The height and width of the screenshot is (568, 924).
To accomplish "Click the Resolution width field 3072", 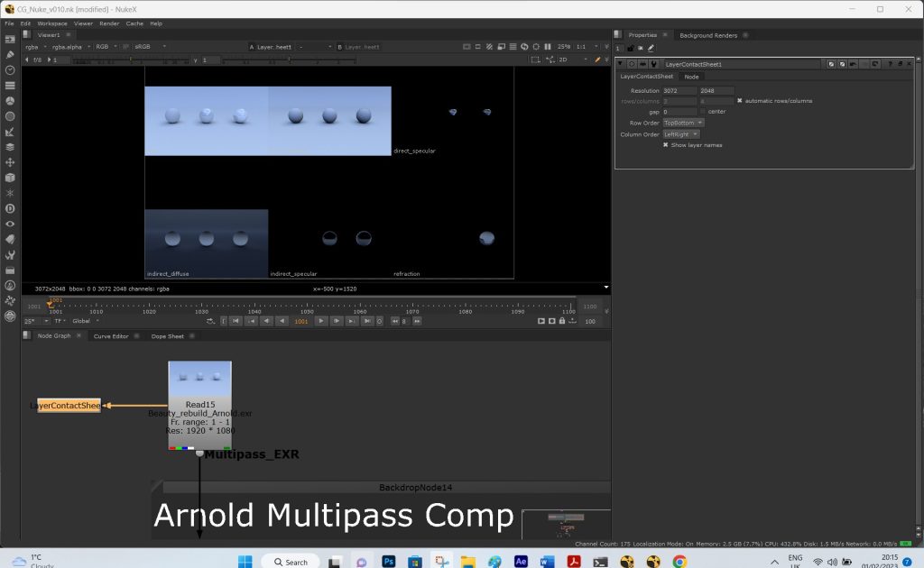I will tap(679, 91).
